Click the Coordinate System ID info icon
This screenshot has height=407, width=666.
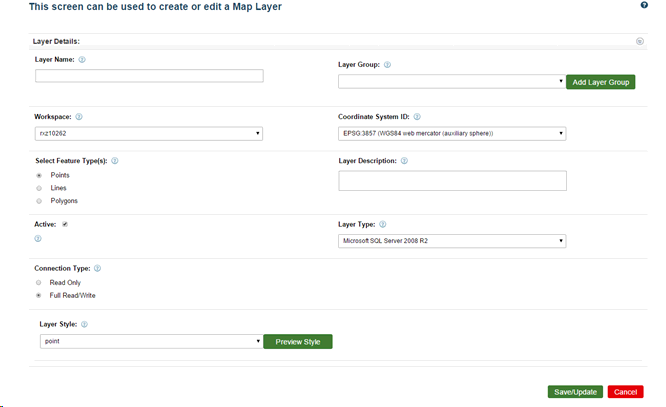click(x=417, y=116)
